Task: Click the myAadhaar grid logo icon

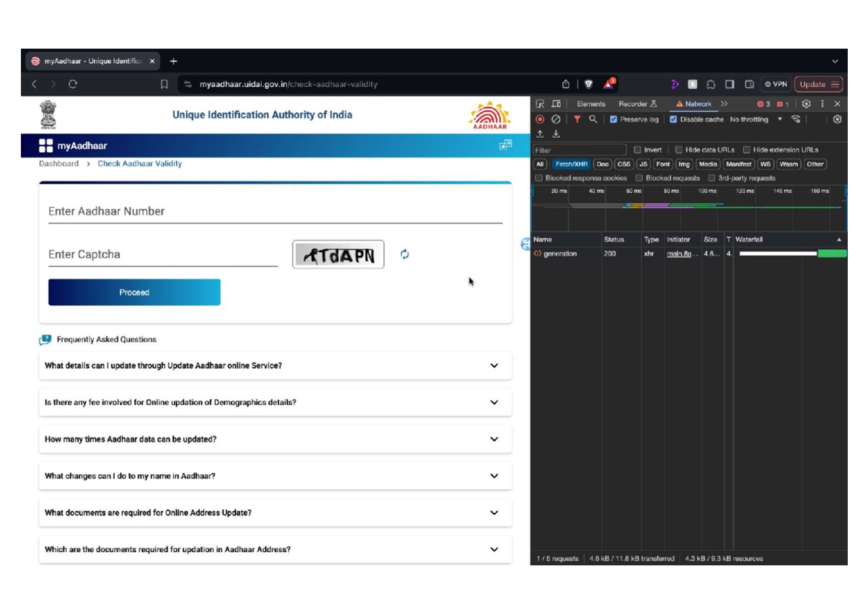Action: pyautogui.click(x=46, y=146)
